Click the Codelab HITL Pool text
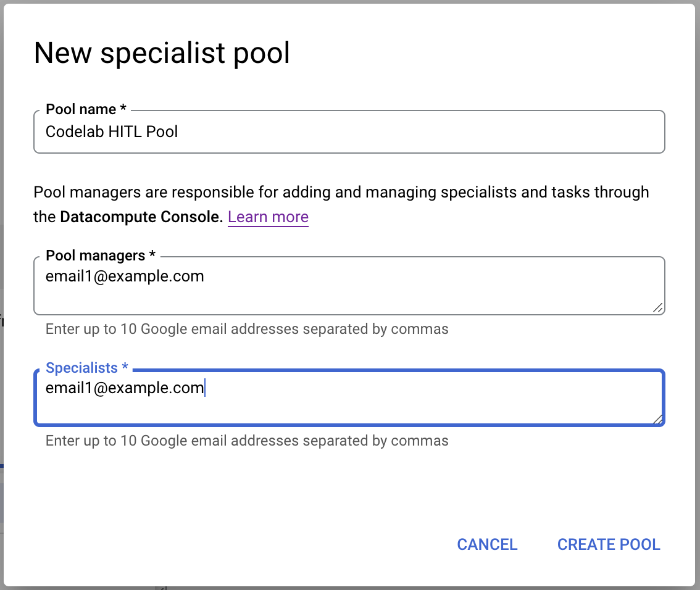700x590 pixels. click(x=111, y=131)
